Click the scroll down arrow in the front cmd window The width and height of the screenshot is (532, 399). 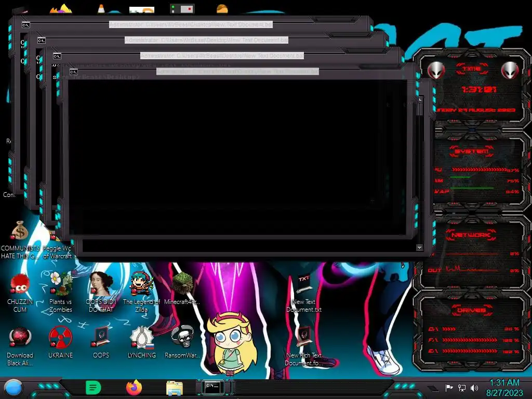420,247
